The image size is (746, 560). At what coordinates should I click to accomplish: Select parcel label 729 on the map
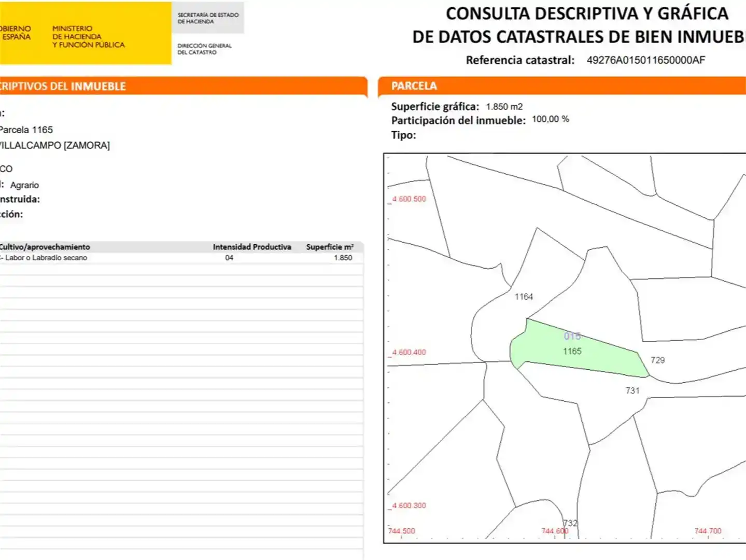click(657, 360)
